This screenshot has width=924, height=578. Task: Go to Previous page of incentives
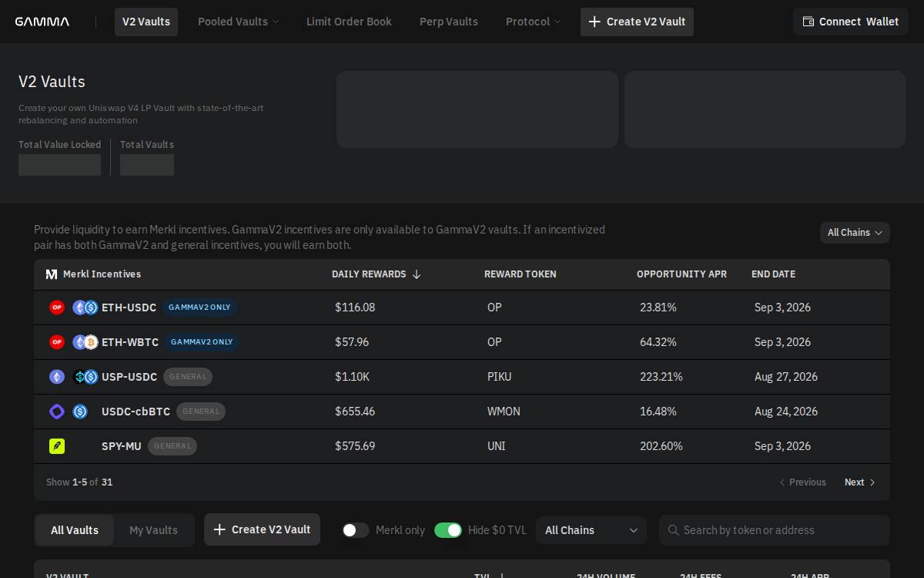tap(802, 482)
